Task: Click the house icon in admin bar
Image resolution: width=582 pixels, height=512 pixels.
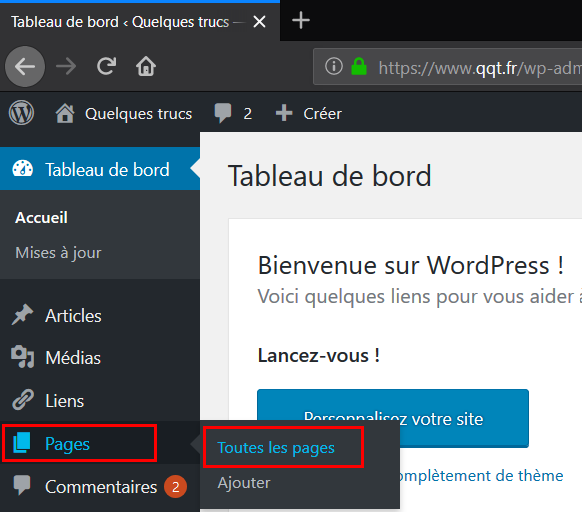Action: pyautogui.click(x=65, y=113)
